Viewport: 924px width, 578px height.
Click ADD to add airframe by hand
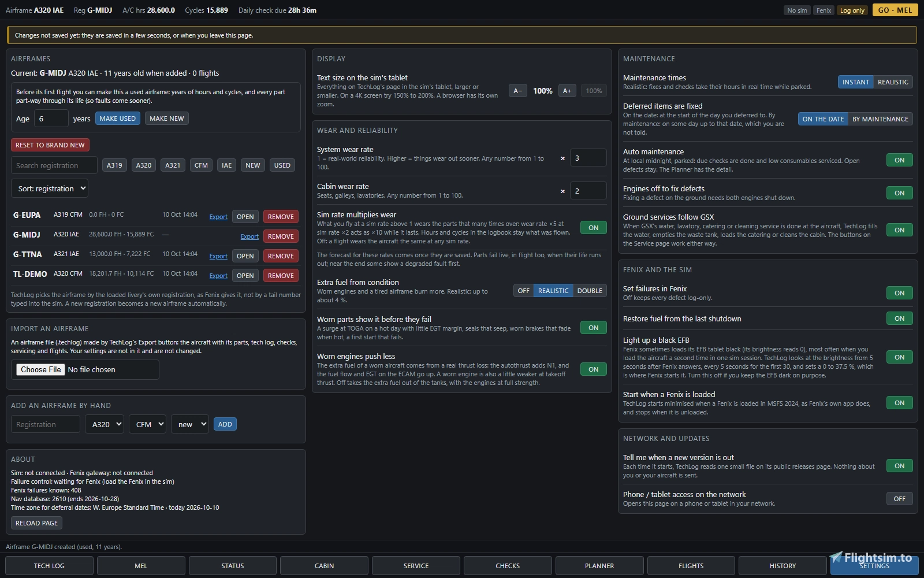tap(225, 424)
